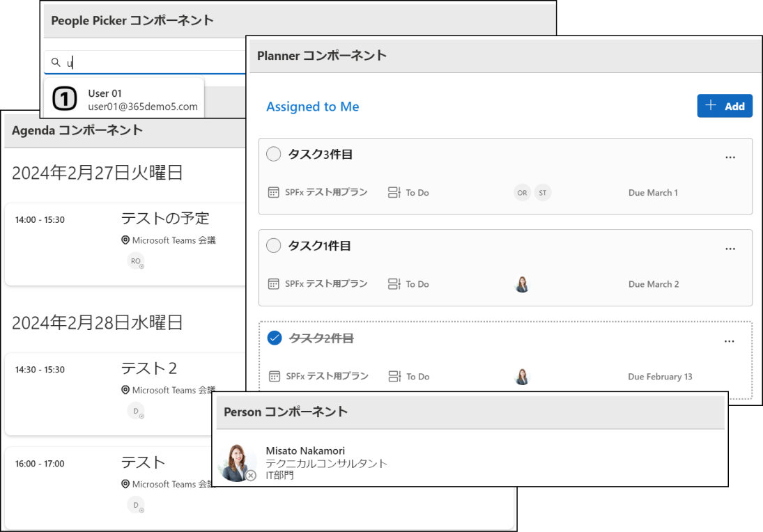Click plan calendar icon in タスク3件目 card
The image size is (763, 532).
coord(273,193)
